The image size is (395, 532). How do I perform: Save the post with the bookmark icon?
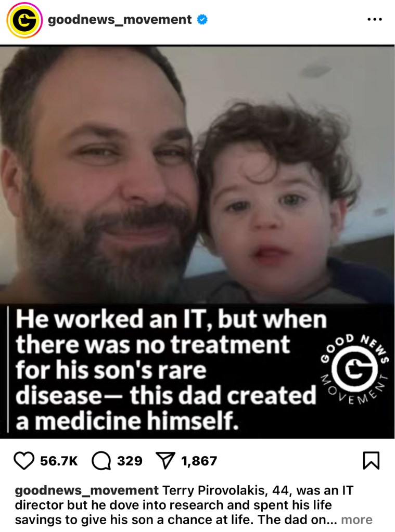pyautogui.click(x=371, y=460)
